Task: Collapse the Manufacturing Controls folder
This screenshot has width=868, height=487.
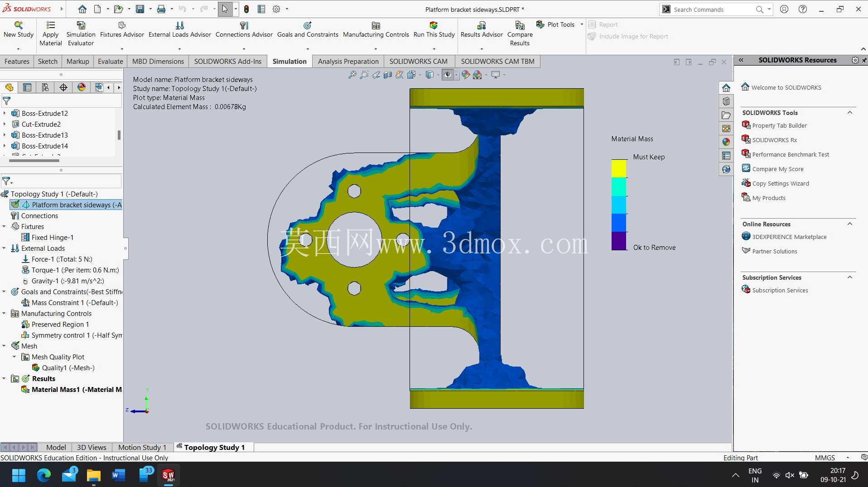Action: (4, 313)
